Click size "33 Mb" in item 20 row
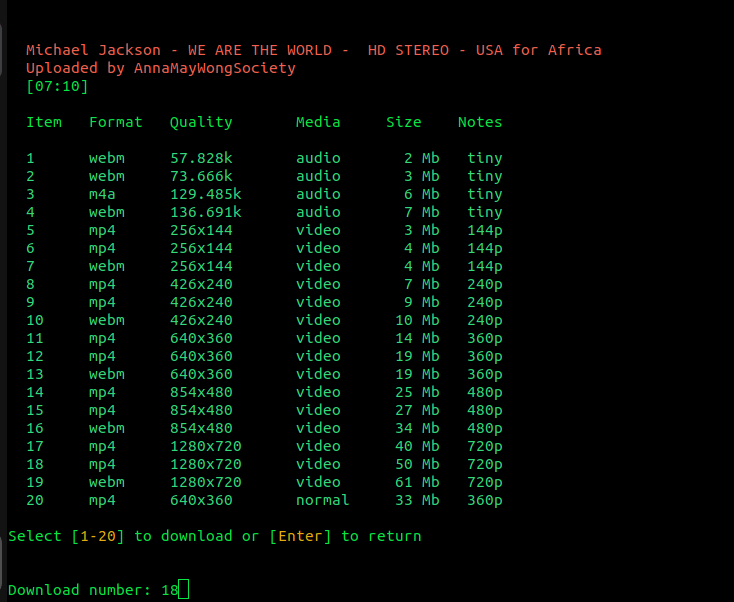 tap(417, 500)
